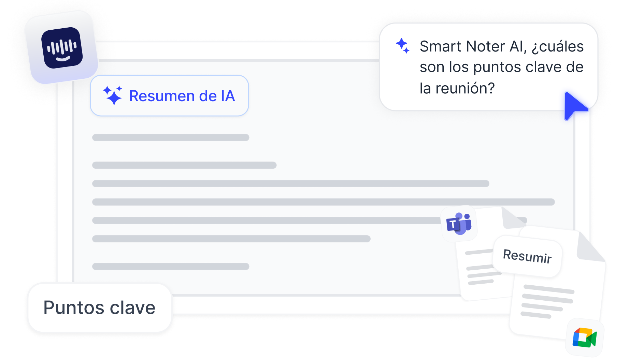
Task: Select the Puntos clave tab
Action: [x=99, y=308]
